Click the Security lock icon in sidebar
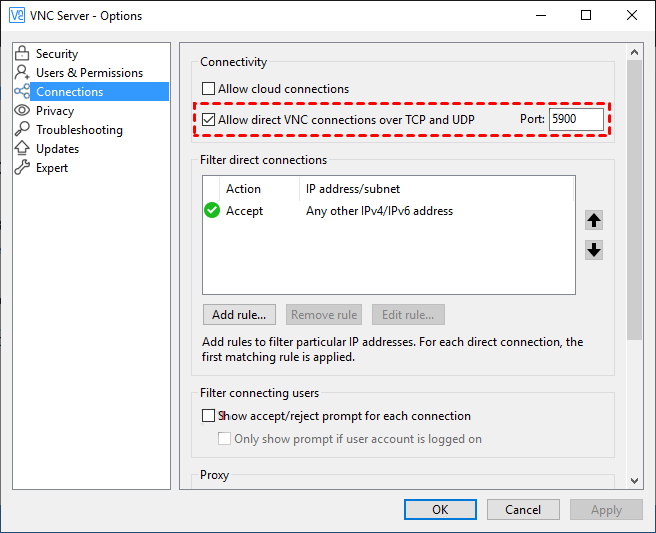Screen dimensions: 656x533 click(x=22, y=54)
